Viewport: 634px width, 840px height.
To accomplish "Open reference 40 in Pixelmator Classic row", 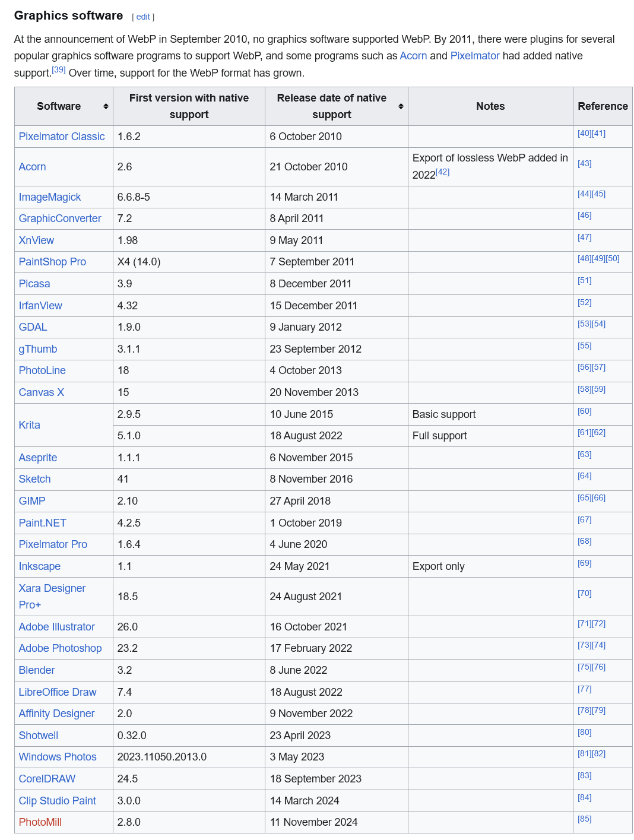I will (x=585, y=134).
